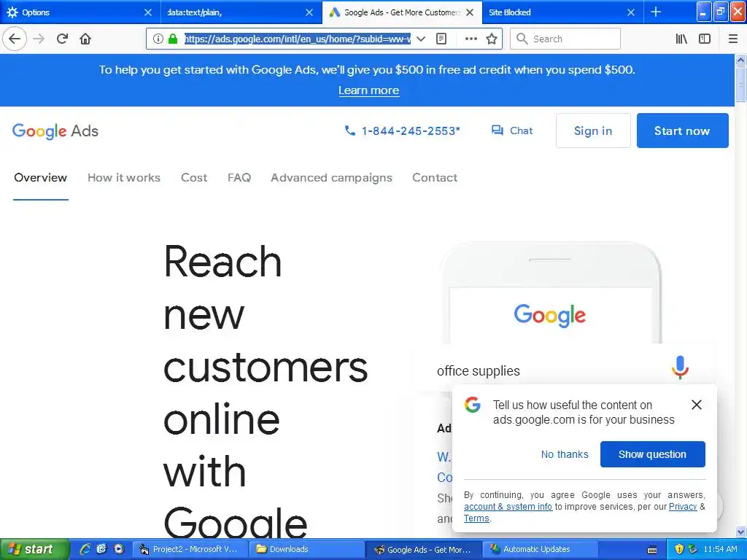Click the Google logo in phone mockup
This screenshot has height=560, width=747.
(x=550, y=315)
